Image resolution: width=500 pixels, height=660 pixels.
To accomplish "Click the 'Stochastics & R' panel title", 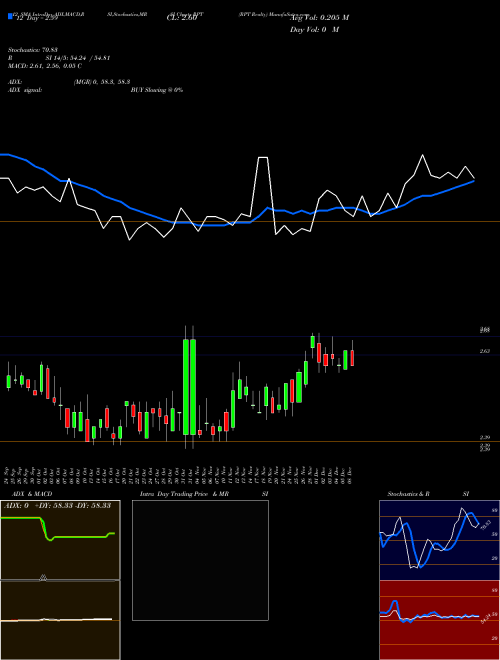I will tap(409, 494).
